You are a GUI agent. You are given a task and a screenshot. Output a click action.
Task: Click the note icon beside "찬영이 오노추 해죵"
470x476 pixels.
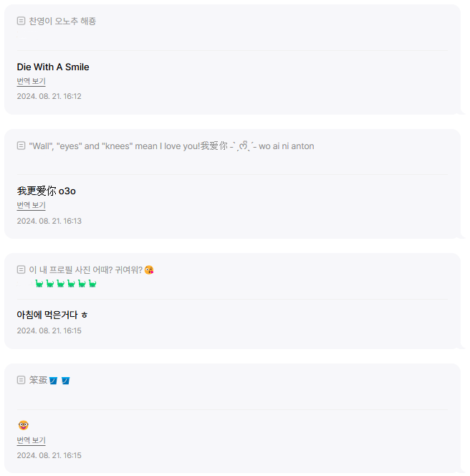coord(21,21)
